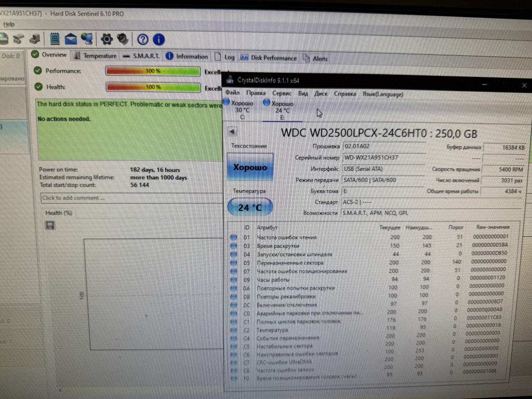The height and width of the screenshot is (399, 532).
Task: Click the status circle for attribute C5 unstable sectors
Action: click(233, 347)
